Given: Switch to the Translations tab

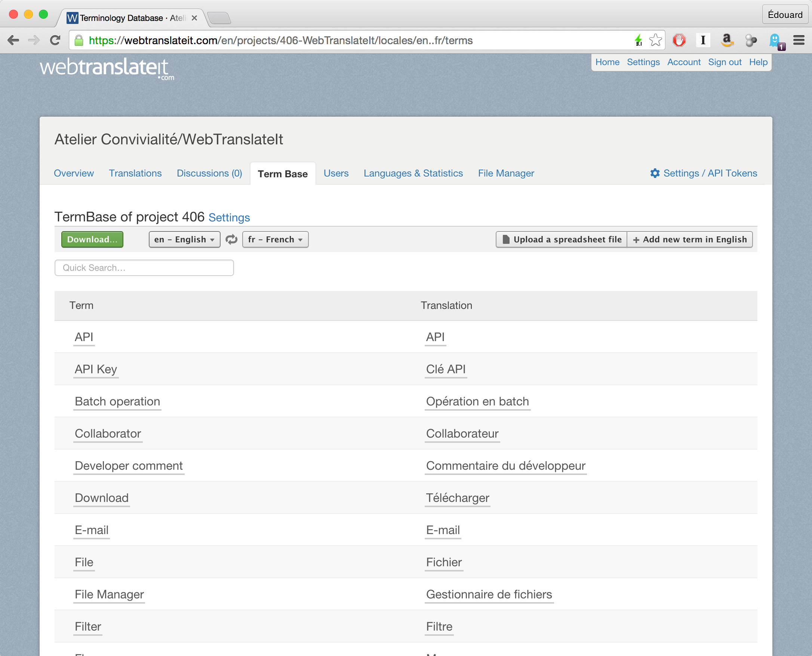Looking at the screenshot, I should pos(135,173).
